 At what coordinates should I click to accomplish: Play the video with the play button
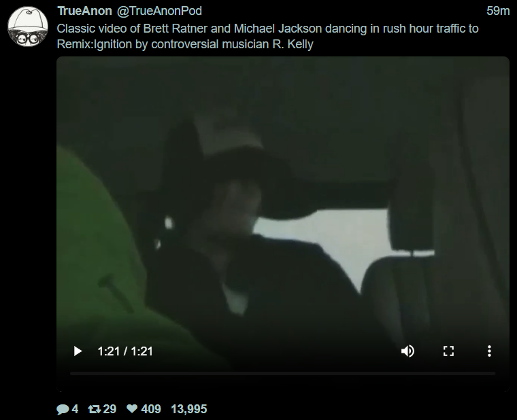coord(78,351)
